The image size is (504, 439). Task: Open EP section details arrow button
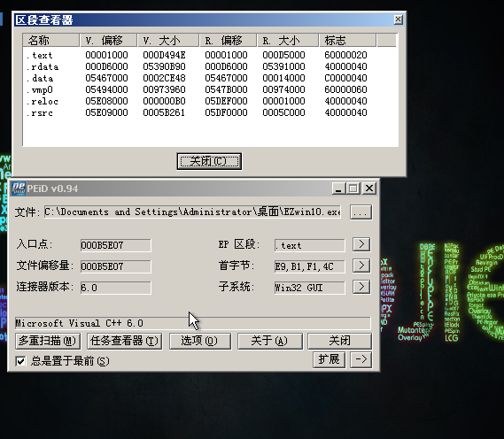(361, 244)
